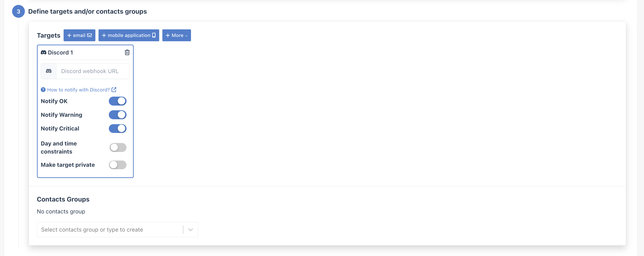The height and width of the screenshot is (256, 644).
Task: Toggle off the Notify OK switch
Action: 118,101
